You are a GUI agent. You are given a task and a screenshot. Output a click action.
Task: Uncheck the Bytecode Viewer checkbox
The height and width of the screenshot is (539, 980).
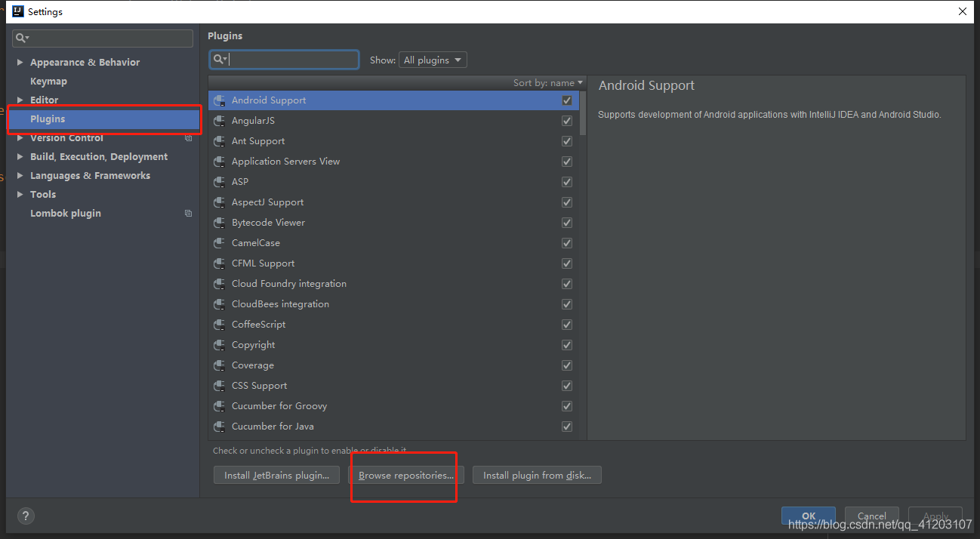tap(567, 223)
